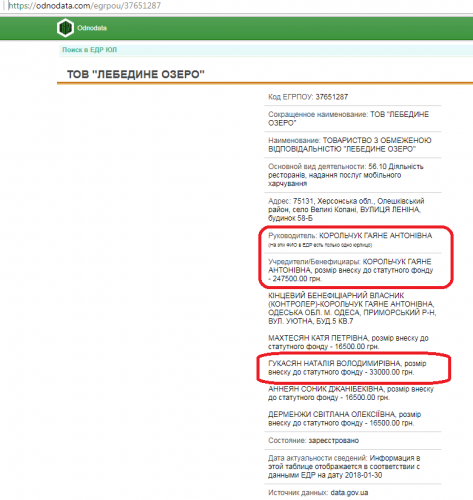Viewport: 473px width, 500px height.
Task: Click the founder entry with 247500.00 грн contribution
Action: click(x=351, y=270)
